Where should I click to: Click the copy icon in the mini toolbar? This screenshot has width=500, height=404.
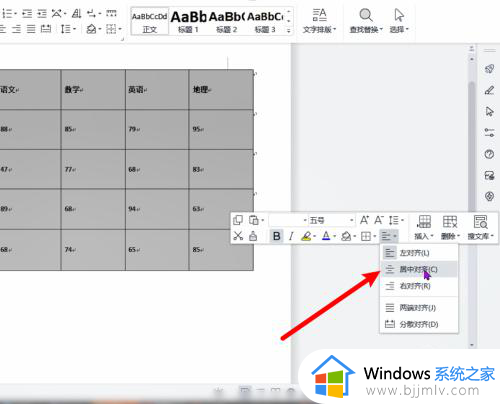(x=238, y=220)
